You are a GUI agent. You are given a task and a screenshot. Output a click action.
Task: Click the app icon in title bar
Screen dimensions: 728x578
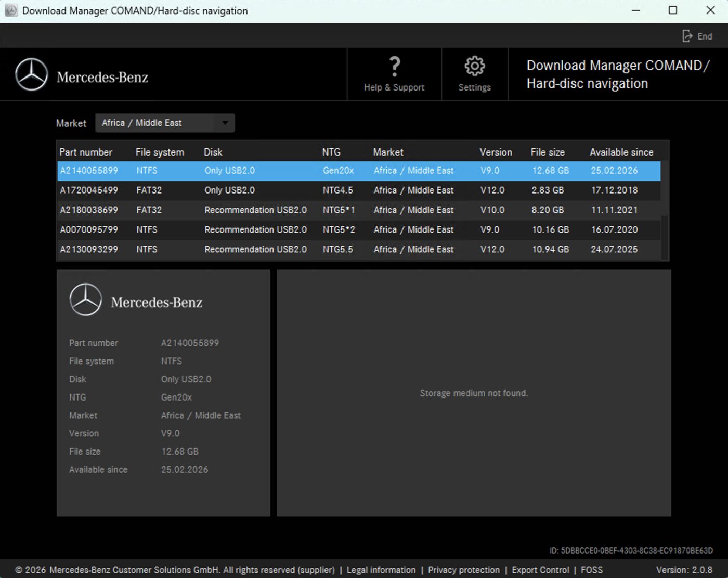(x=11, y=10)
